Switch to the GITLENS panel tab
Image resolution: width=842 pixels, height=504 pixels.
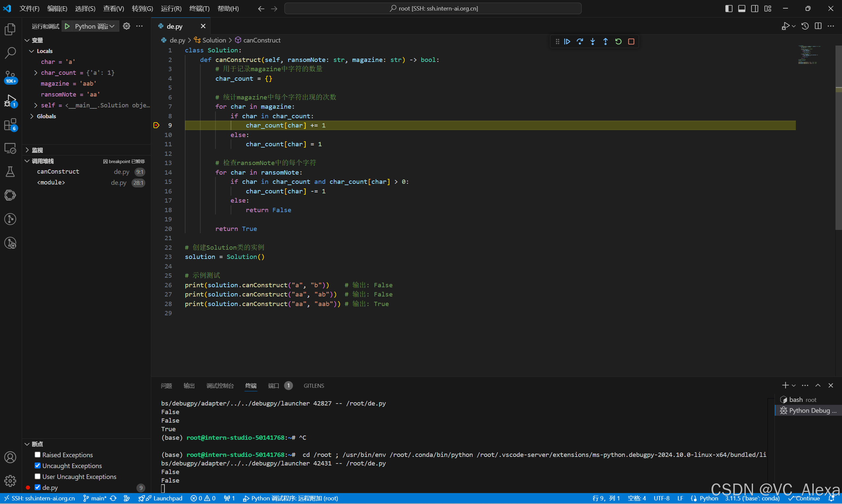click(x=314, y=385)
